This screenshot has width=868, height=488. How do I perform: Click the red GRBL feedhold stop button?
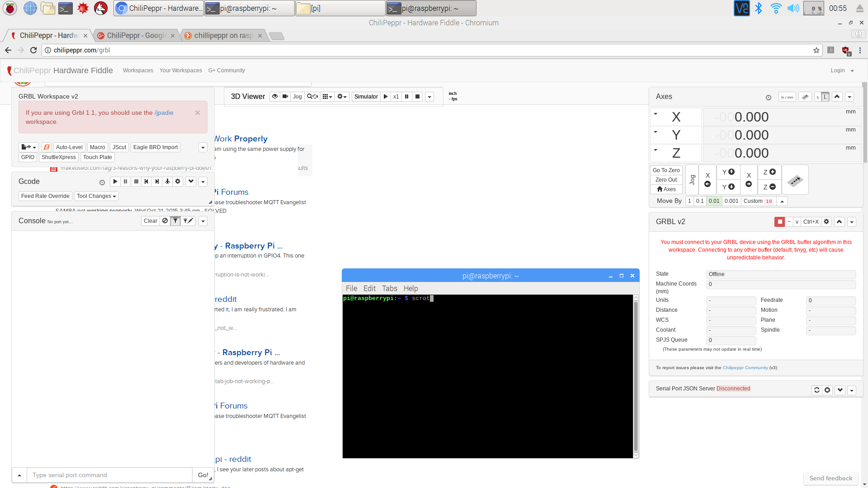(x=780, y=222)
